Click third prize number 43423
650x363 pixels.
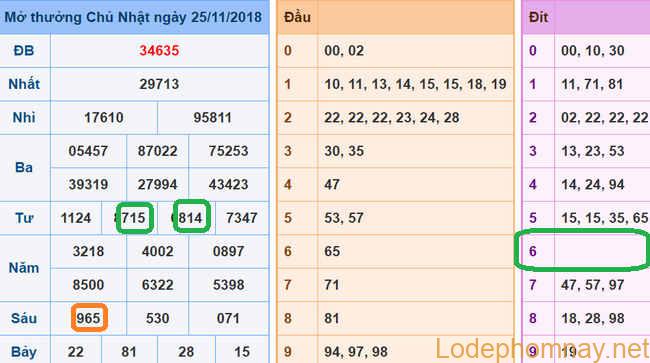228,184
